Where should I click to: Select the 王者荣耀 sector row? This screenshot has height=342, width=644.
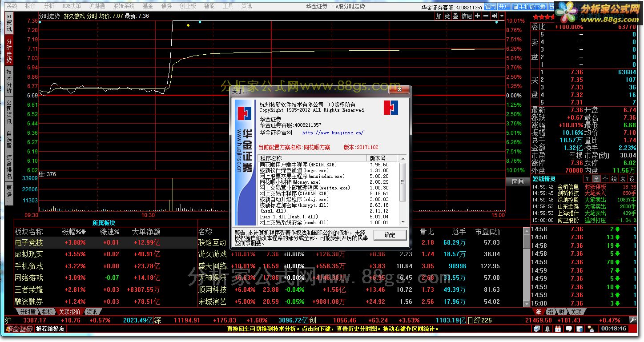(105, 290)
